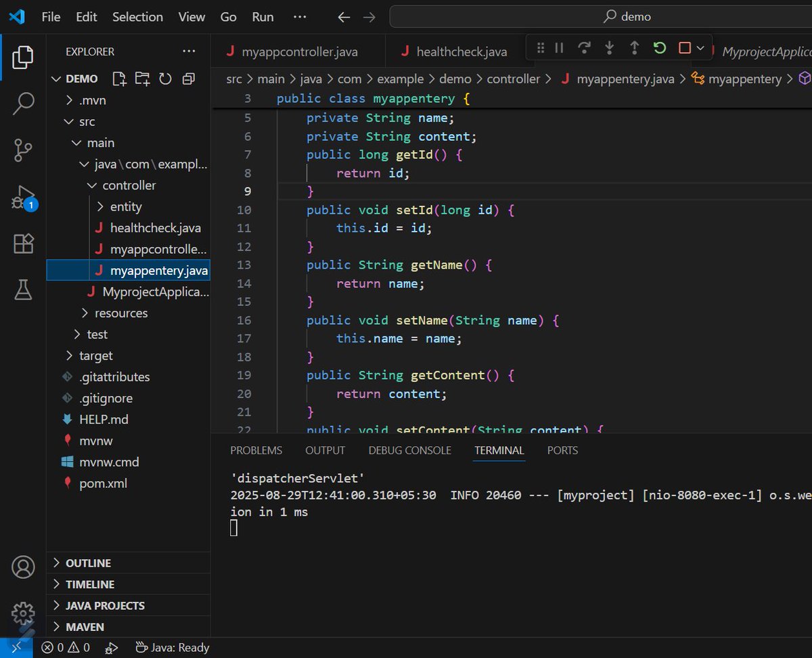Expand the MAVEN section
The image size is (812, 658).
pos(128,627)
